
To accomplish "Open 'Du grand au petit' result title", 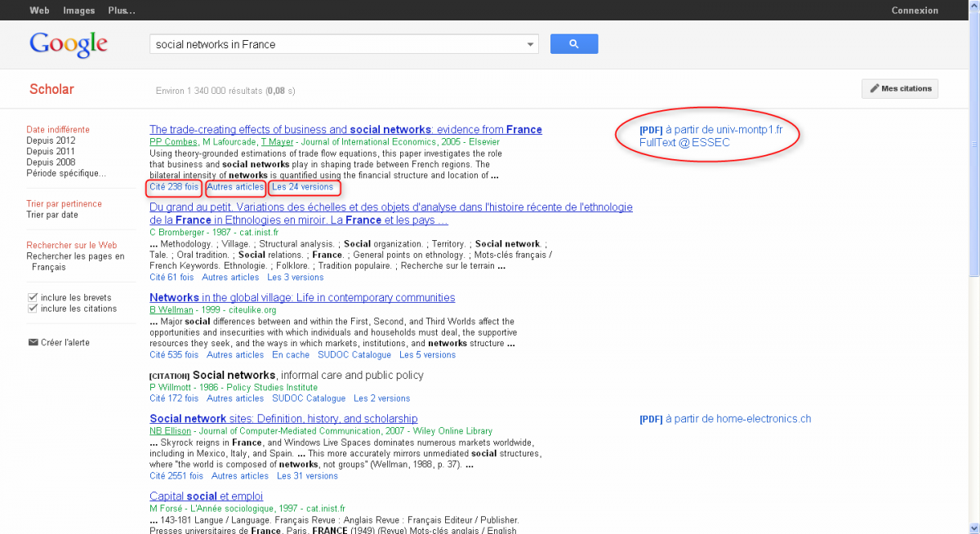I will coord(390,213).
